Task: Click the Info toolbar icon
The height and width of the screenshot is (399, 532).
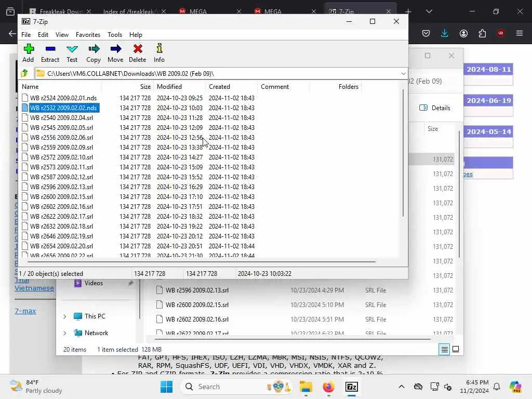Action: [x=159, y=54]
